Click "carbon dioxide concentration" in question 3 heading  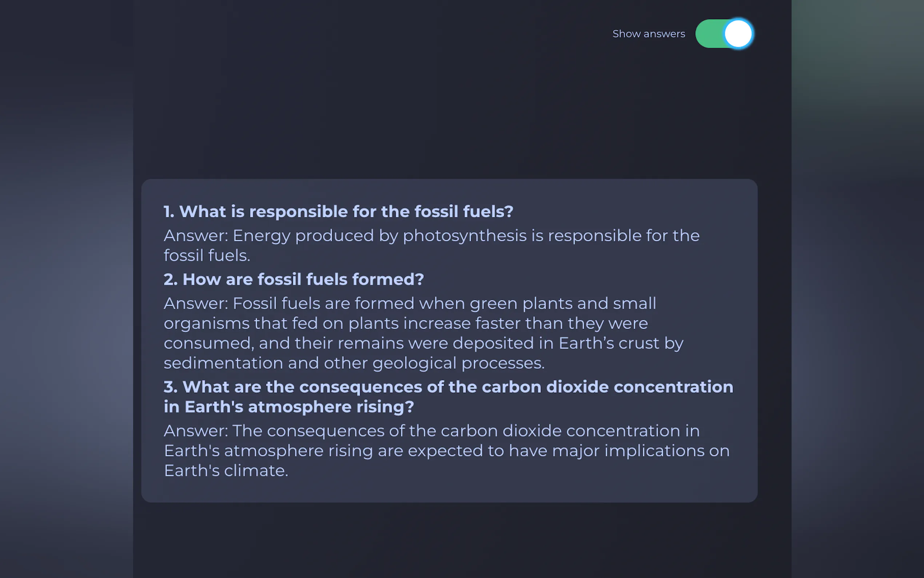pos(608,387)
